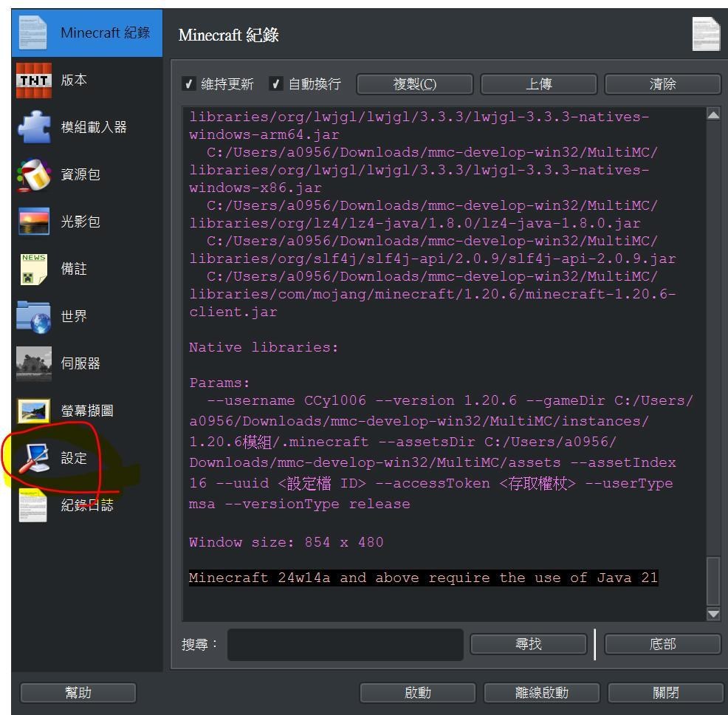Click the 'msa --versionType release' log line

(x=300, y=504)
